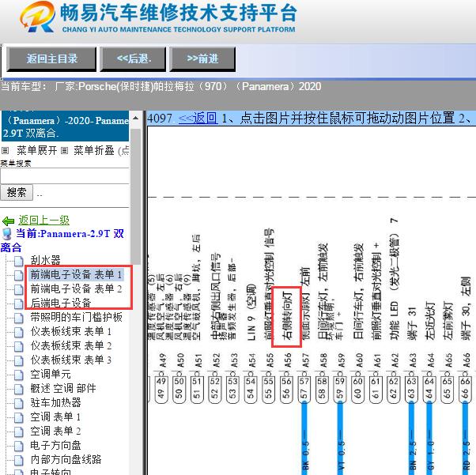This screenshot has height=475, width=476.
Task: Click the 返回主目录 button
Action: pos(51,59)
